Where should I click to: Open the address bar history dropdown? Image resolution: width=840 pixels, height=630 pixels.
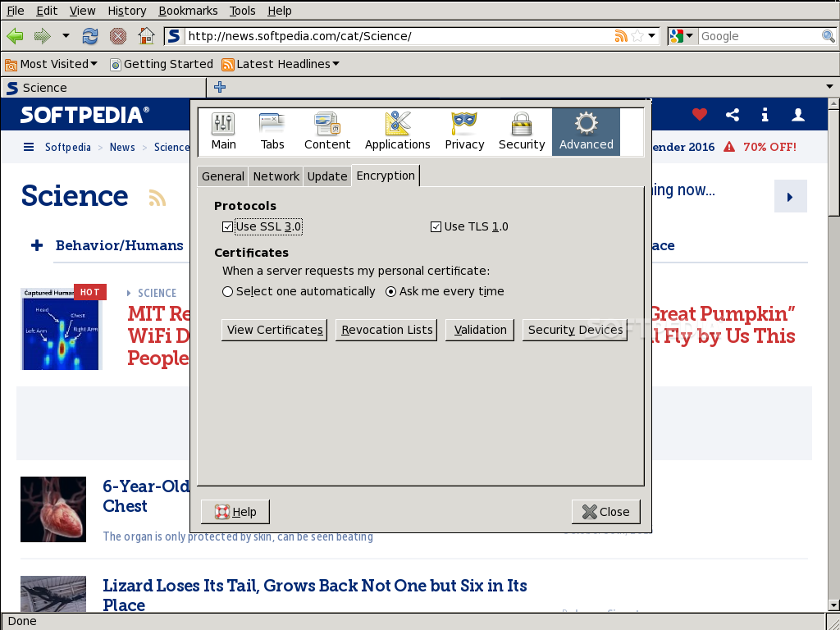point(651,36)
